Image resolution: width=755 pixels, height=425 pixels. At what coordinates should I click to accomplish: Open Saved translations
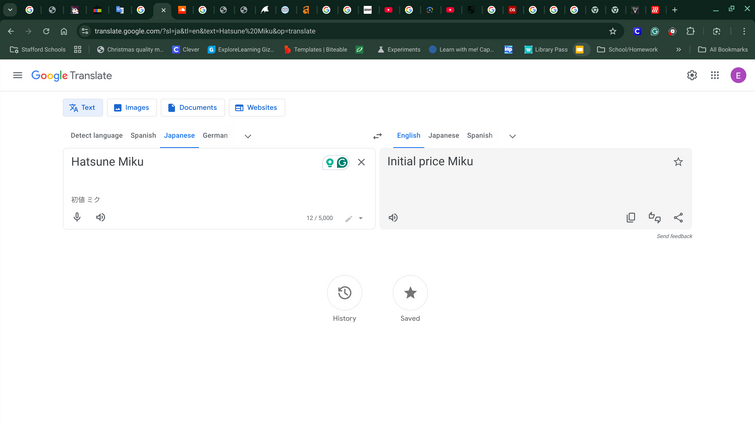[410, 293]
